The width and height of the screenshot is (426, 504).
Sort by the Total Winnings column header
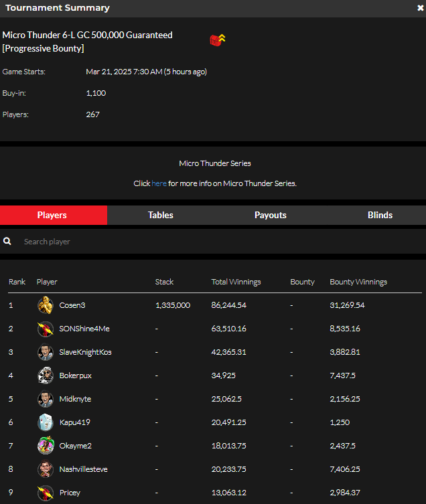[x=236, y=282]
